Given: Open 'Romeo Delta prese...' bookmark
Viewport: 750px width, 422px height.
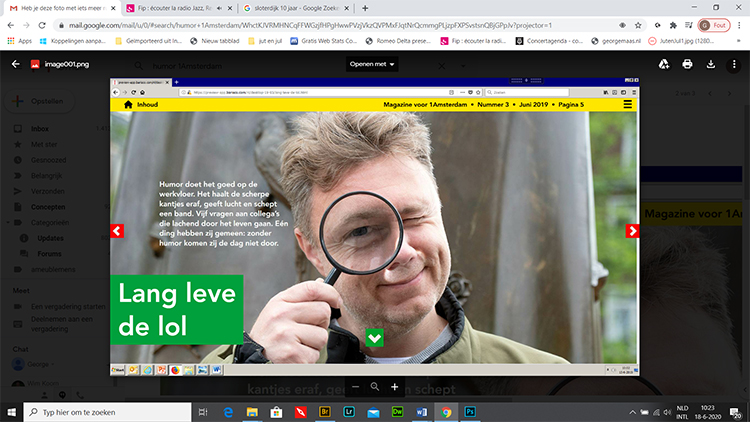Looking at the screenshot, I should tap(398, 41).
